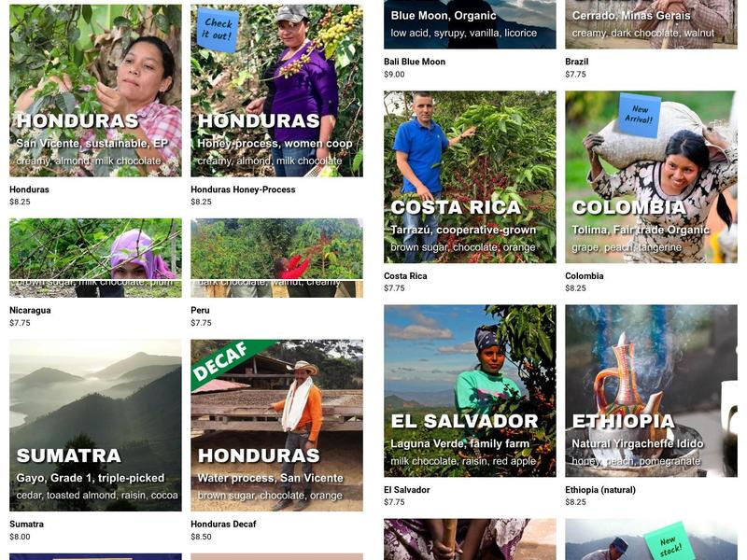Click the 'New stock!' green sticky note
747x560 pixels.
(669, 544)
